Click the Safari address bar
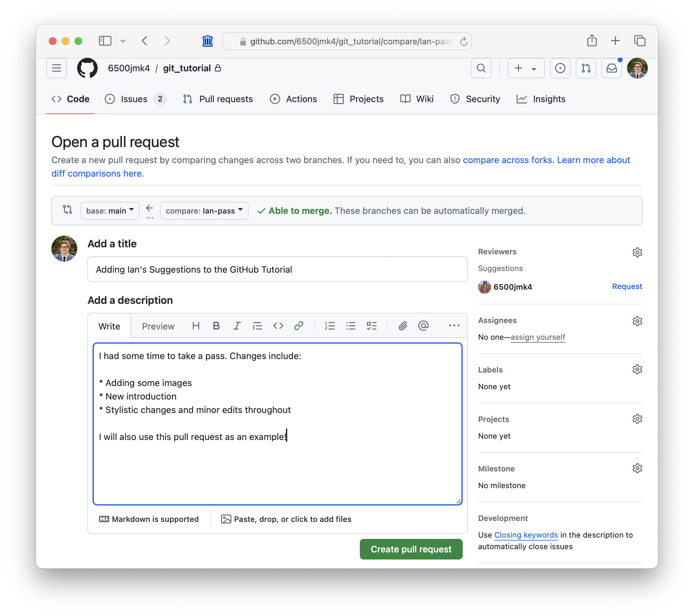Image resolution: width=694 pixels, height=616 pixels. [x=347, y=41]
